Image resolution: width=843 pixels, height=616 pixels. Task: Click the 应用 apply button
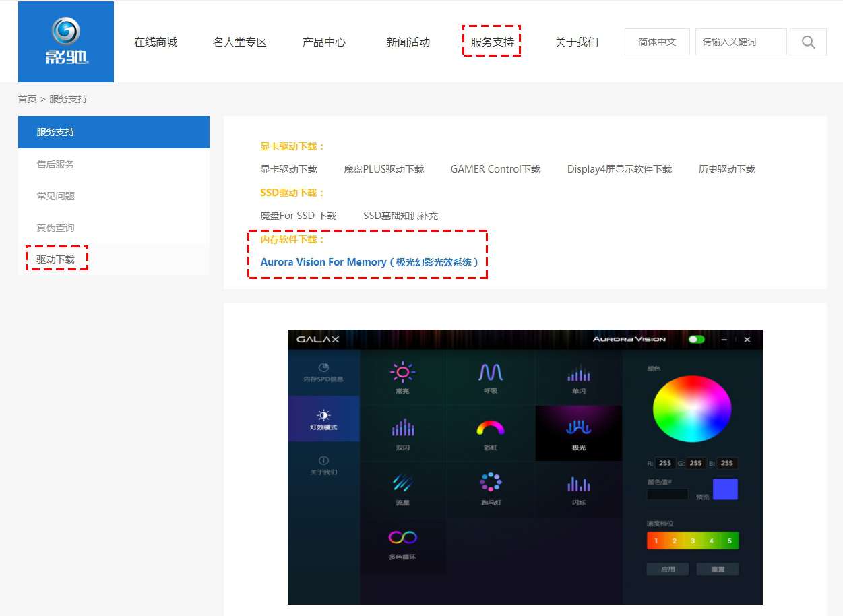click(668, 569)
